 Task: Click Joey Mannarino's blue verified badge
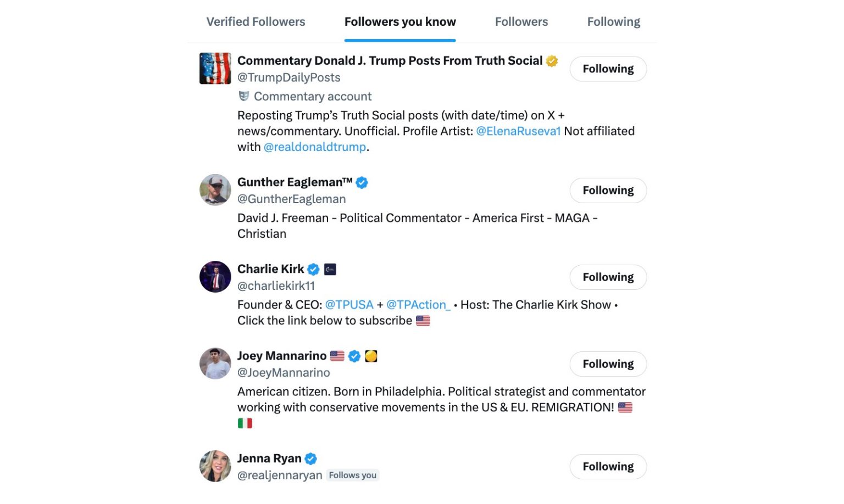click(x=354, y=356)
